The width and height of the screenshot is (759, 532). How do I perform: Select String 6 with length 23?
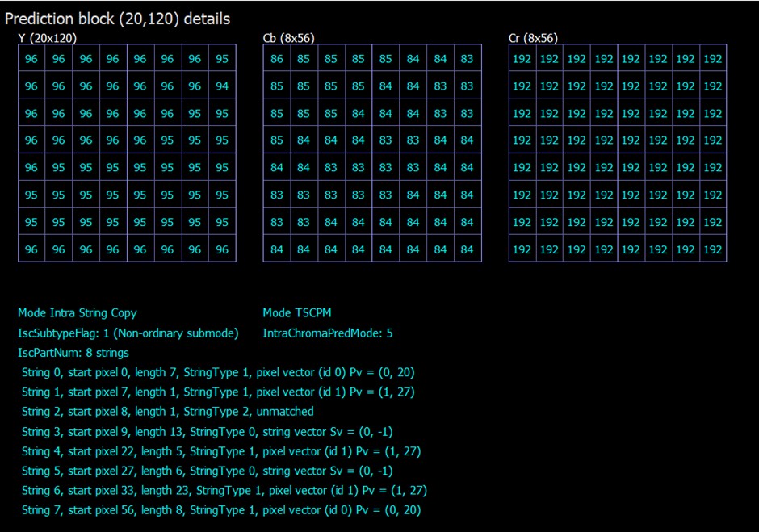click(224, 490)
